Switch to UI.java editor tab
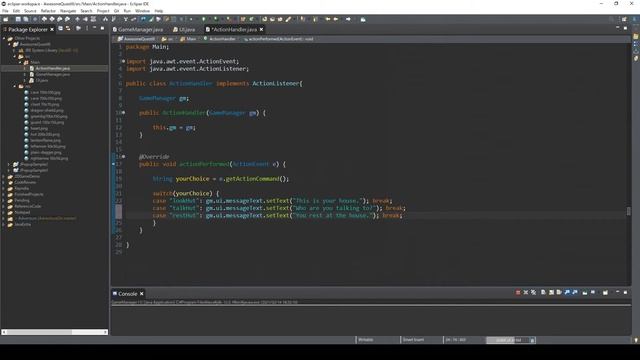640x360 pixels. pos(184,29)
